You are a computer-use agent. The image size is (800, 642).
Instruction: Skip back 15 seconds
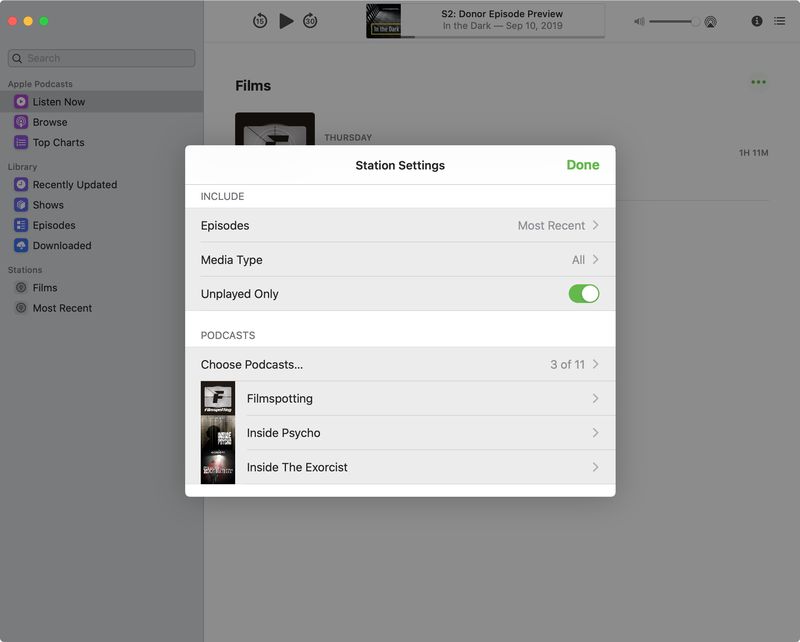coord(260,21)
